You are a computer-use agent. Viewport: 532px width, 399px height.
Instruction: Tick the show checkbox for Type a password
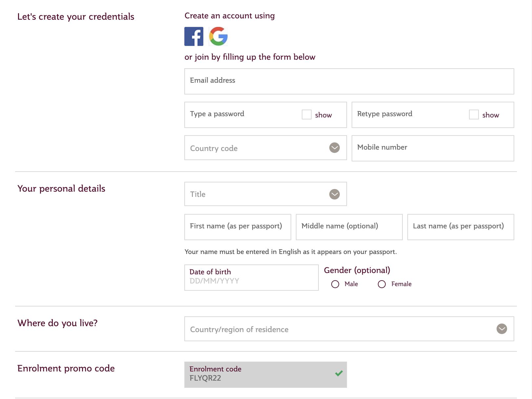click(x=307, y=115)
